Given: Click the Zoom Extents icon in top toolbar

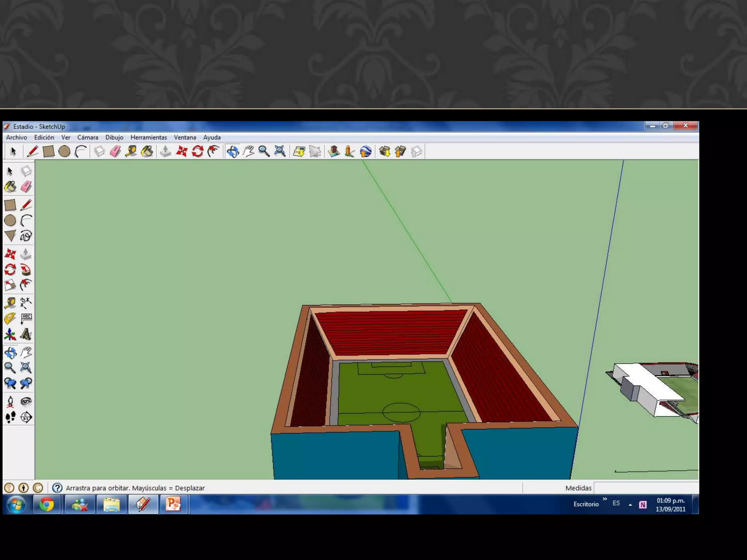Looking at the screenshot, I should click(280, 151).
